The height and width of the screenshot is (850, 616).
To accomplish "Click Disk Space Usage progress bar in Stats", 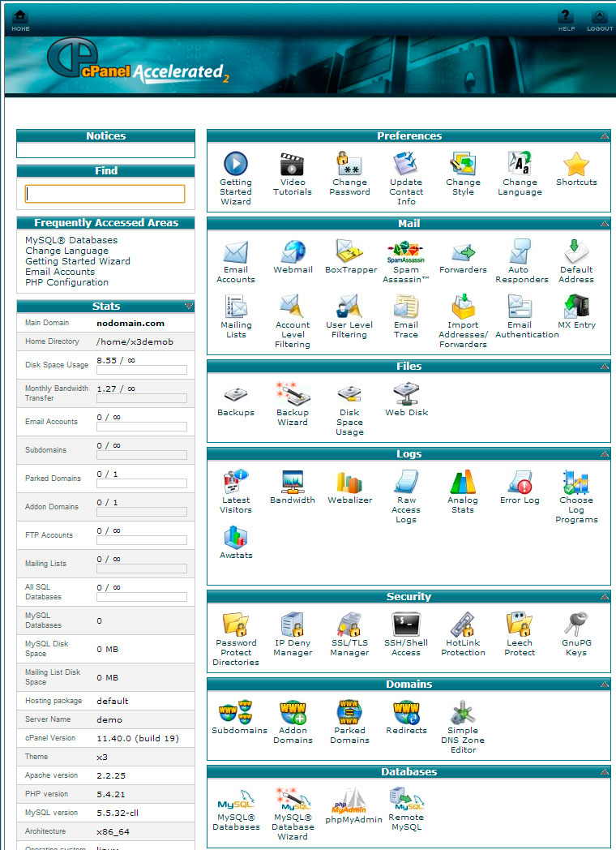I will coord(141,370).
